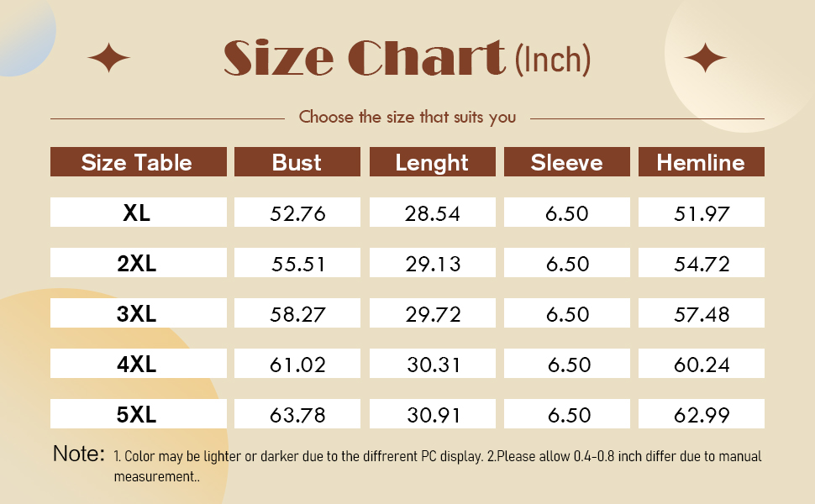Select the 29.13 length value cell
The image size is (815, 504).
(x=432, y=263)
